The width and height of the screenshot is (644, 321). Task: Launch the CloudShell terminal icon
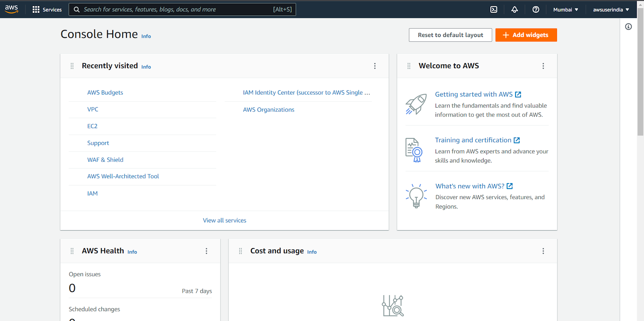click(x=493, y=10)
